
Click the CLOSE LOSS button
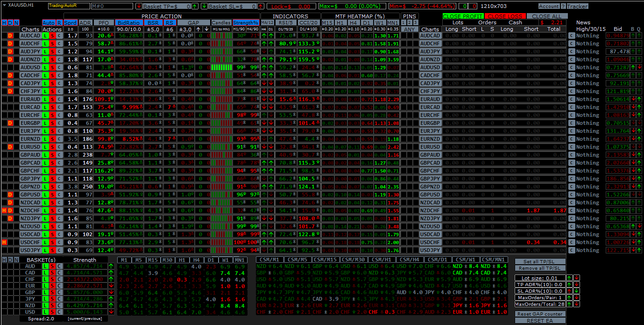[505, 16]
